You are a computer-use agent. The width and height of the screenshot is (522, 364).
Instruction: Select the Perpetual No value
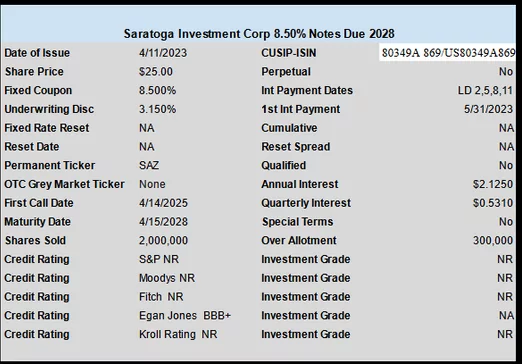tap(506, 72)
